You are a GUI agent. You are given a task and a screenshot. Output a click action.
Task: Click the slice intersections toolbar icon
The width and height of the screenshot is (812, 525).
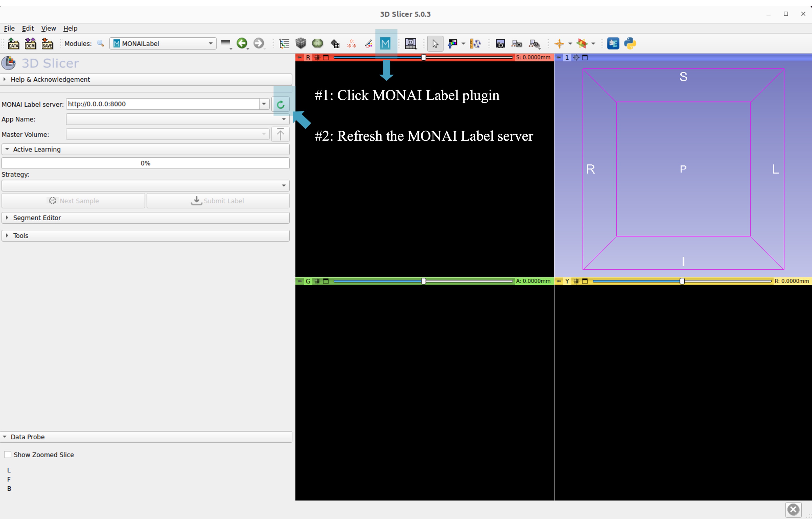coord(582,44)
